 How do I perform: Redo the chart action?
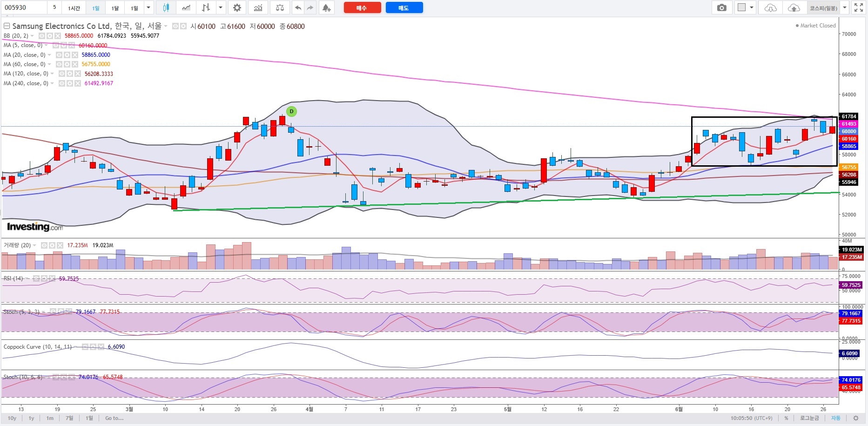point(310,7)
